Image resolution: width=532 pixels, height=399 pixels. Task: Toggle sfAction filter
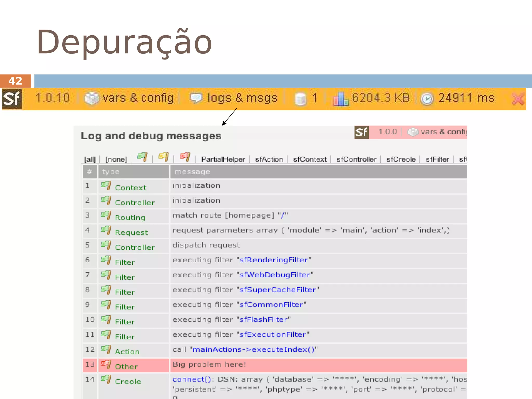coord(269,159)
